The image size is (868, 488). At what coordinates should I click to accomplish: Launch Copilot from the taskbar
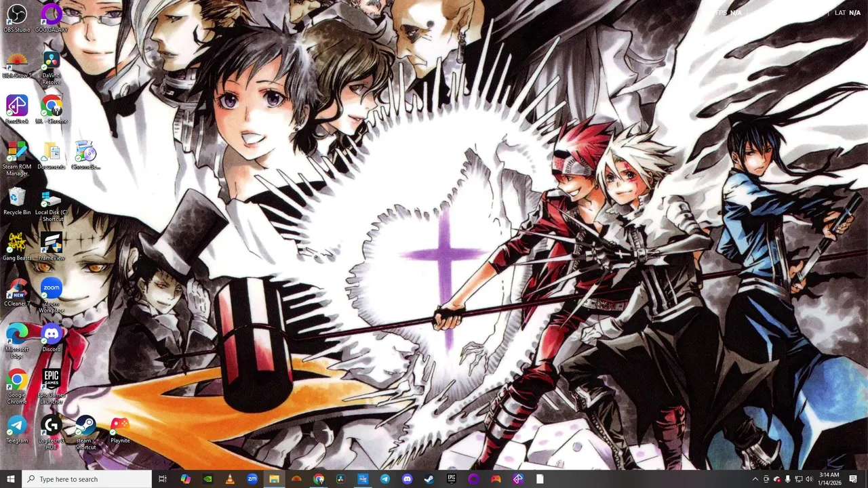tap(185, 479)
